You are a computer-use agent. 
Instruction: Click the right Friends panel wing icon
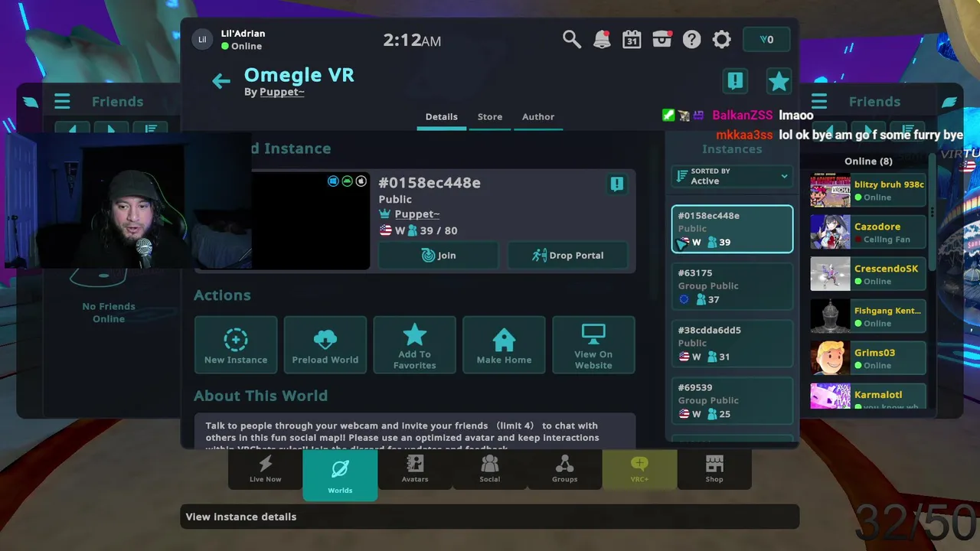pos(949,102)
